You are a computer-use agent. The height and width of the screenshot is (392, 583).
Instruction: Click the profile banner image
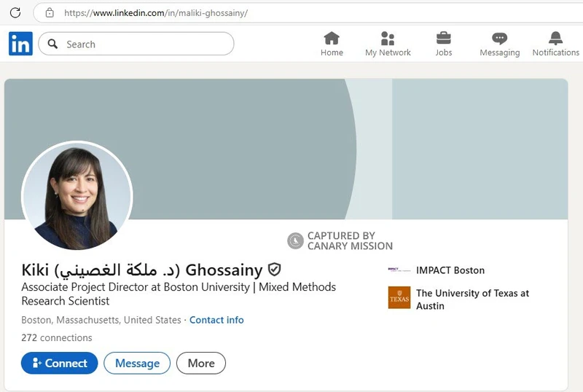pos(286,149)
